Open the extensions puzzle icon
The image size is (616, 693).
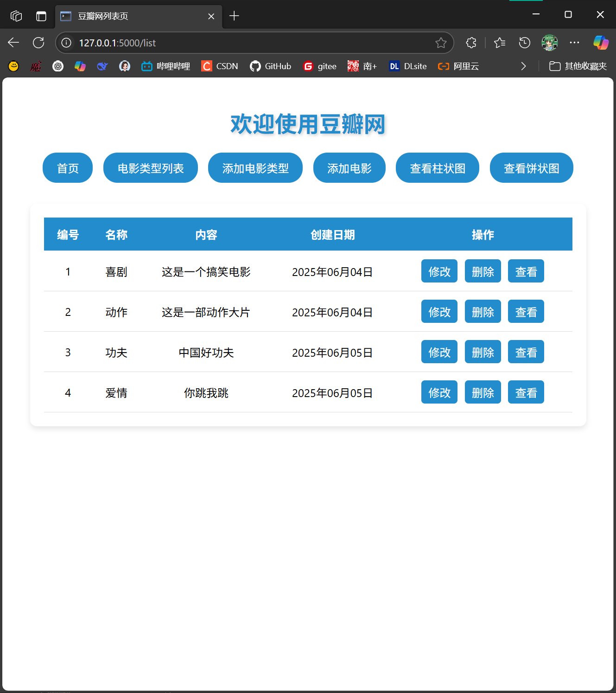471,43
